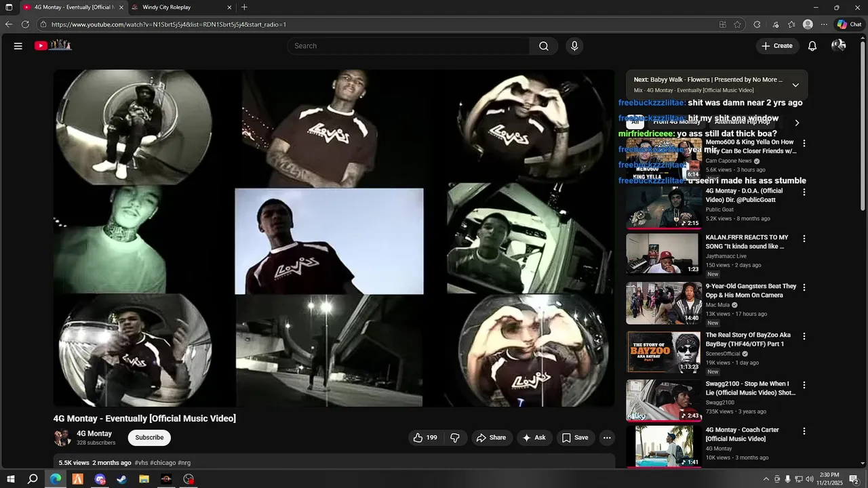The width and height of the screenshot is (868, 488).
Task: Open File Explorer from the taskbar
Action: coord(144,479)
